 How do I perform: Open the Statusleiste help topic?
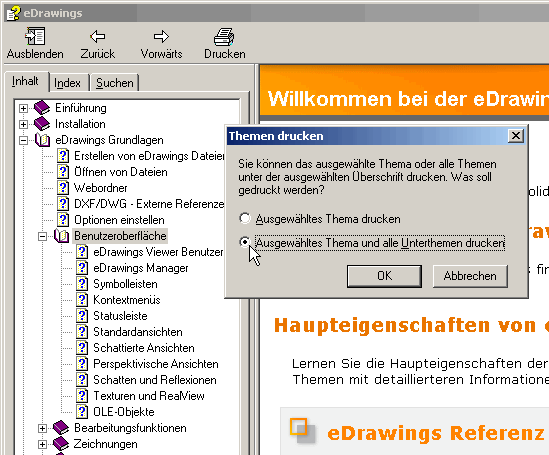120,316
